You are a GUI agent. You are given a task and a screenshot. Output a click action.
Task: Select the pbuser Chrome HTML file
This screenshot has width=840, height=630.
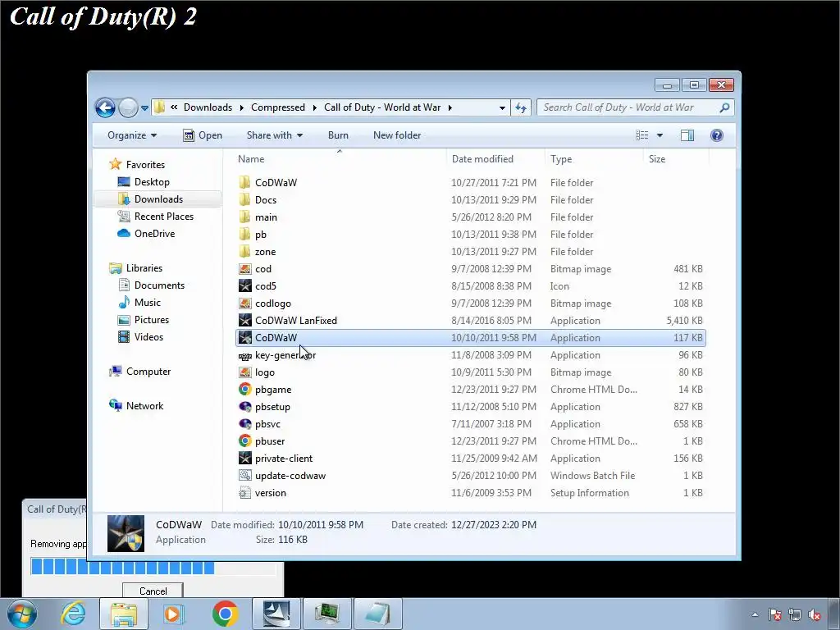point(470,441)
